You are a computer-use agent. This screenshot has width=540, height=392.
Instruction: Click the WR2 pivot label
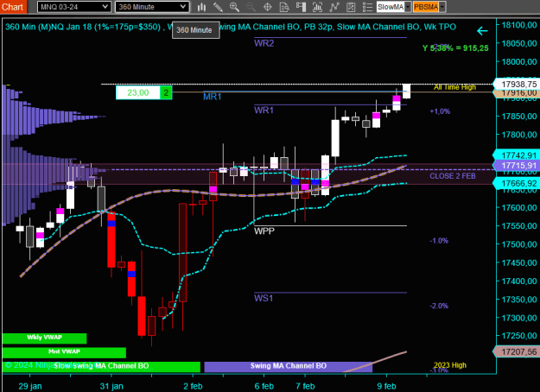(264, 43)
